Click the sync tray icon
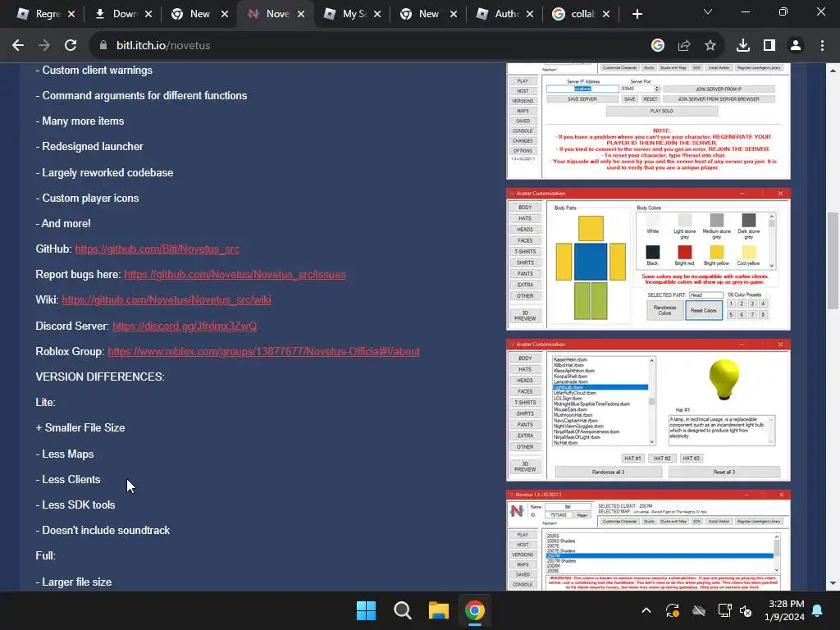The height and width of the screenshot is (630, 840). point(673,610)
